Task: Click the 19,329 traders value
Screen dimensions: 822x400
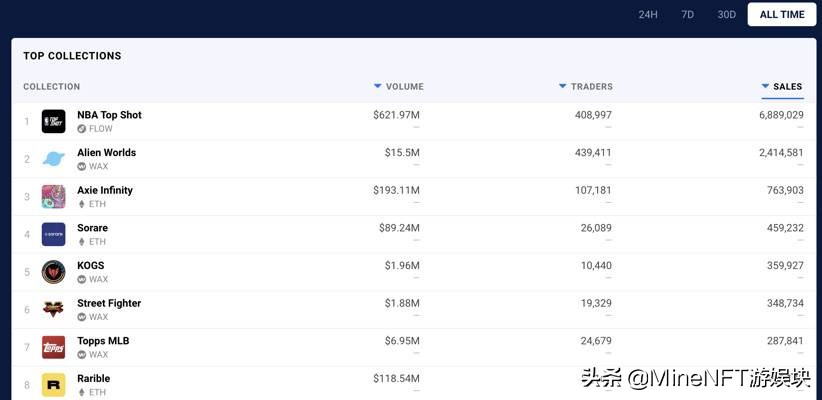Action: [596, 303]
